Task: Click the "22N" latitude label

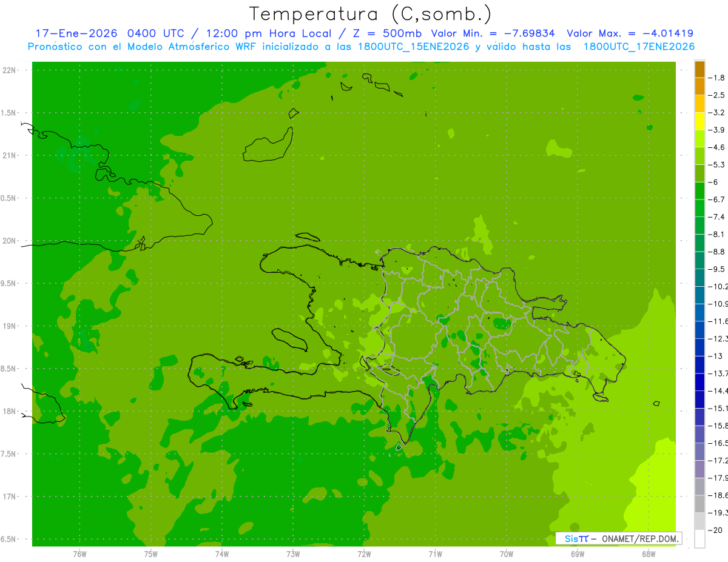Action: (8, 70)
